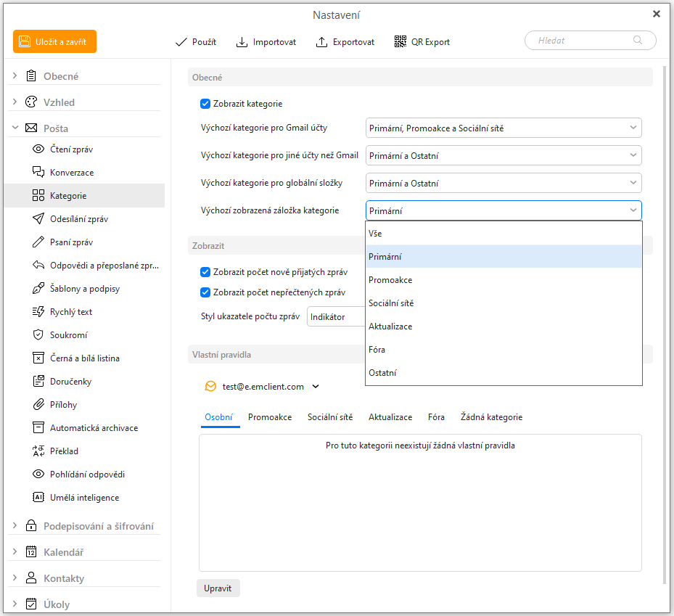Open the Černá a bílá listina settings

click(x=84, y=358)
